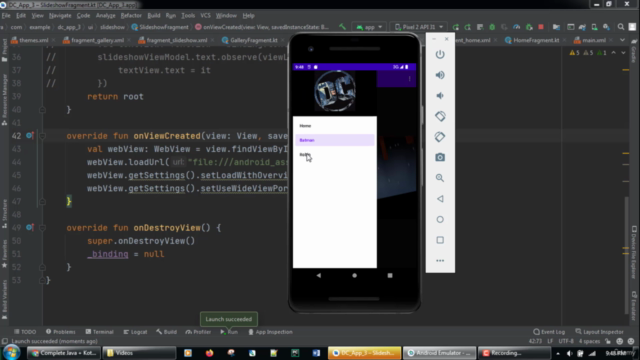
Task: Collapse onDestroyView function fold marker line 49
Action: coord(42,228)
